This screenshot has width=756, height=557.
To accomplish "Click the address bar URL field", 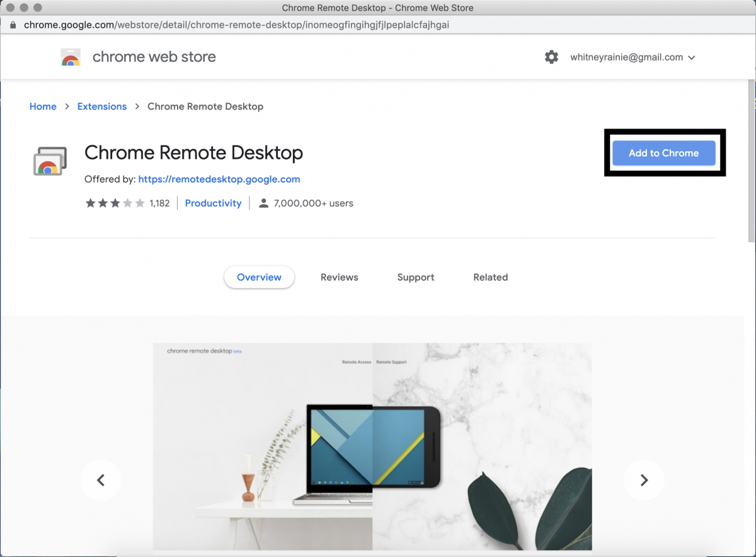I will (x=378, y=25).
